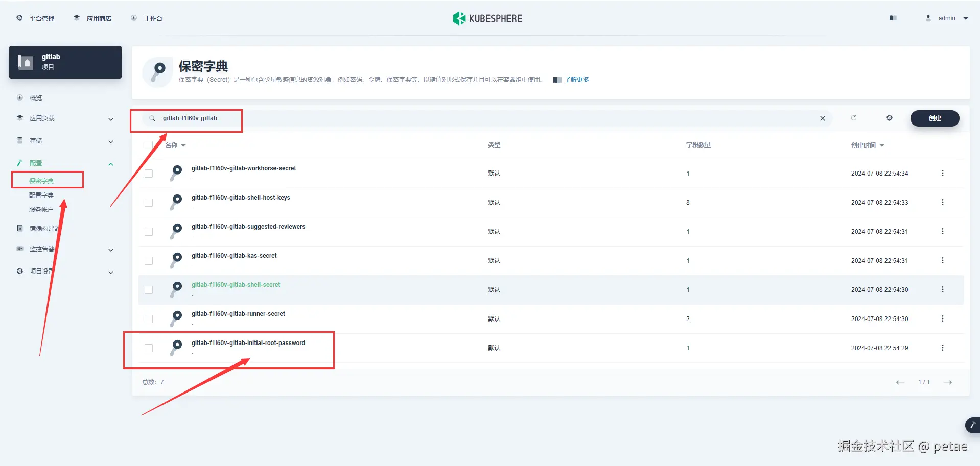
Task: Open the 工作台 workbench
Action: pyautogui.click(x=147, y=18)
